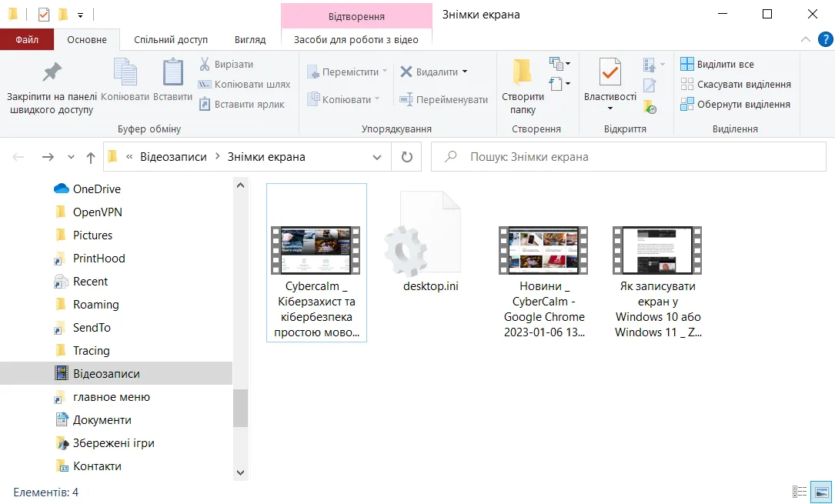The height and width of the screenshot is (504, 835).
Task: Go back using the back arrow
Action: pyautogui.click(x=18, y=157)
